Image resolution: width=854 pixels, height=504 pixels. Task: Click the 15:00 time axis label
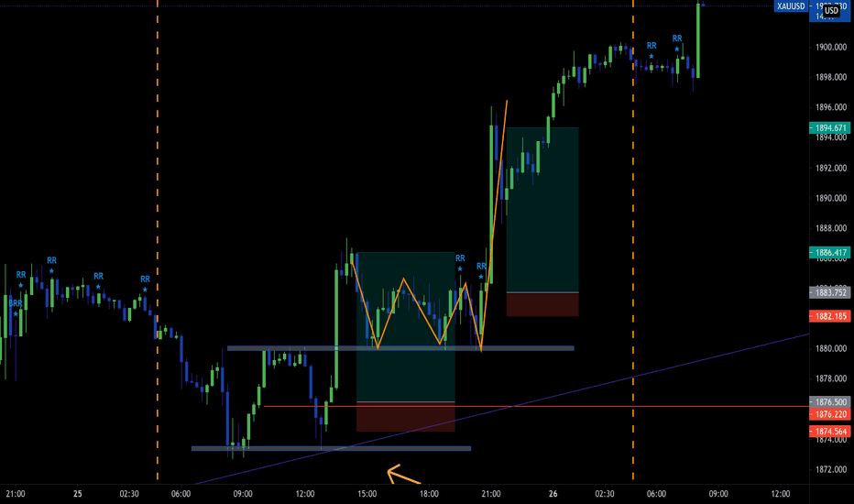coord(367,494)
